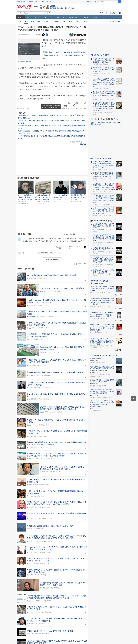Open 購入履歴 link
The height and width of the screenshot is (644, 138).
112,13
